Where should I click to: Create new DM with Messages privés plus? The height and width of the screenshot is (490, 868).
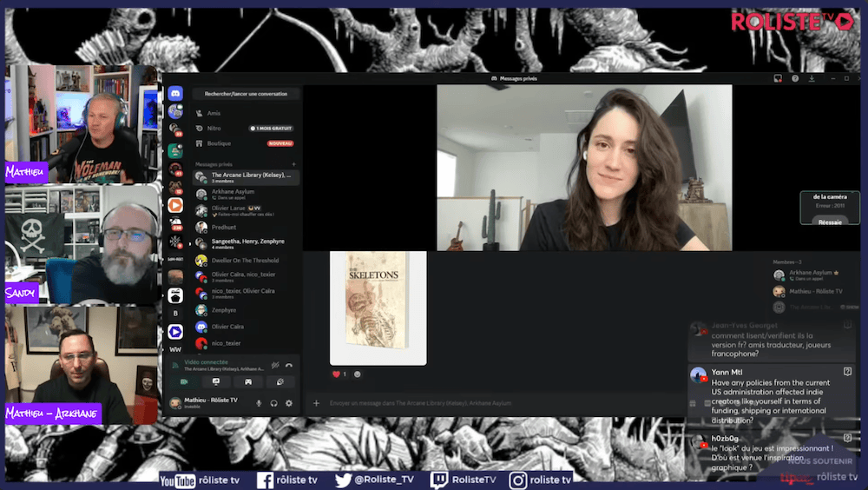coord(293,164)
